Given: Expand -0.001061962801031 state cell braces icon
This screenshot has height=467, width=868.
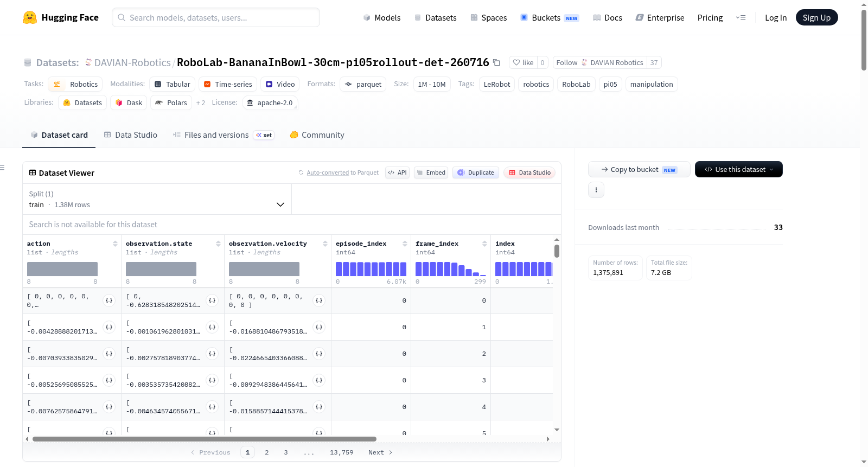Looking at the screenshot, I should pyautogui.click(x=212, y=327).
